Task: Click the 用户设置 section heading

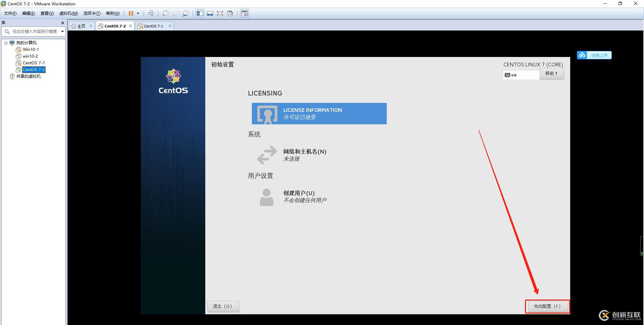Action: pyautogui.click(x=260, y=176)
